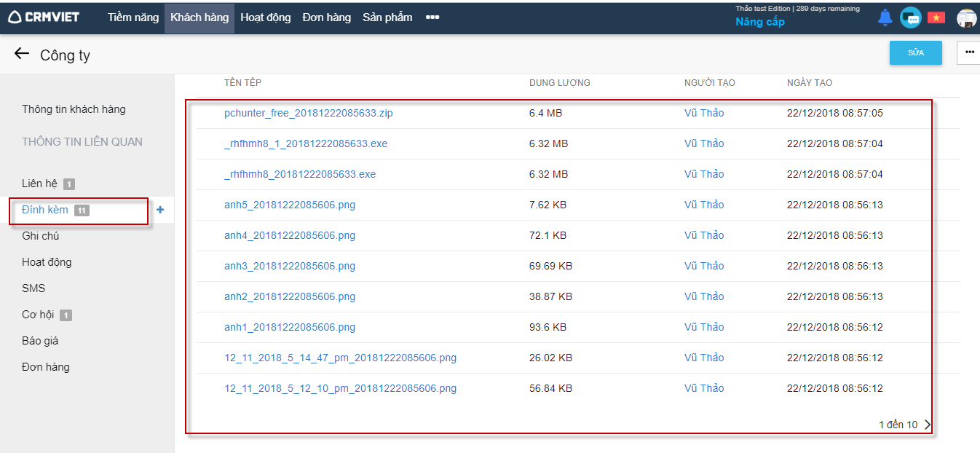Viewport: 980px width, 453px height.
Task: Open the Tiềm năng menu
Action: coord(133,17)
